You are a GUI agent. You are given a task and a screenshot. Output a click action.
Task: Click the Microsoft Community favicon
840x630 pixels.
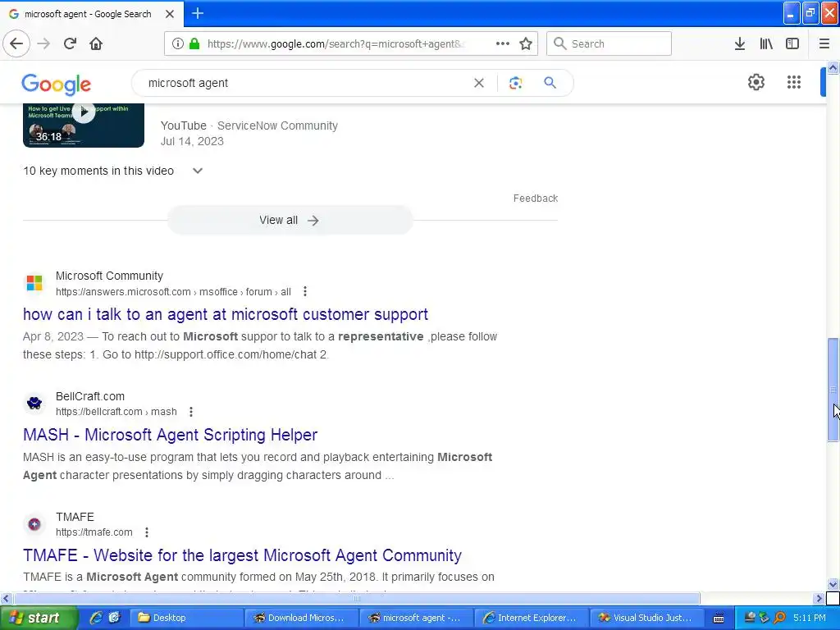click(34, 283)
